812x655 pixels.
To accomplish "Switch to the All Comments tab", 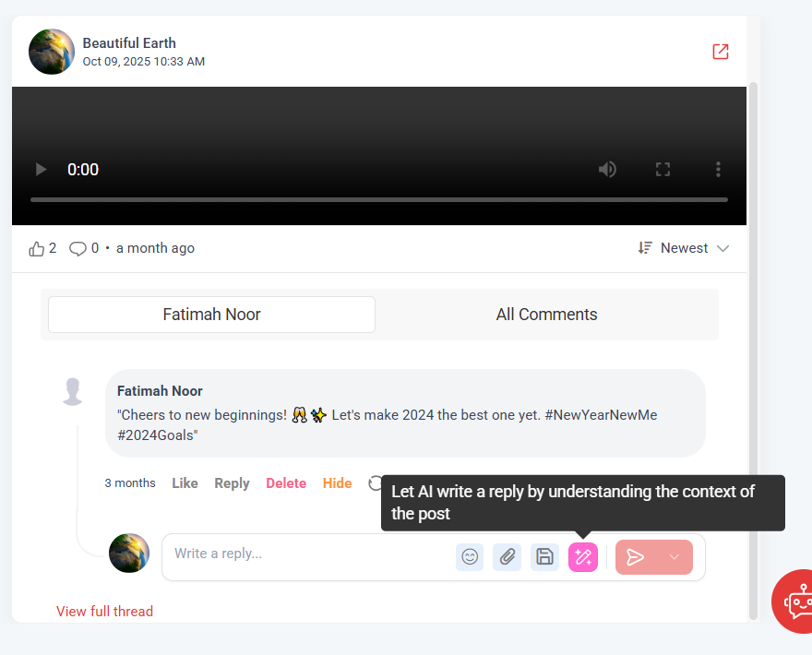I will [x=546, y=315].
